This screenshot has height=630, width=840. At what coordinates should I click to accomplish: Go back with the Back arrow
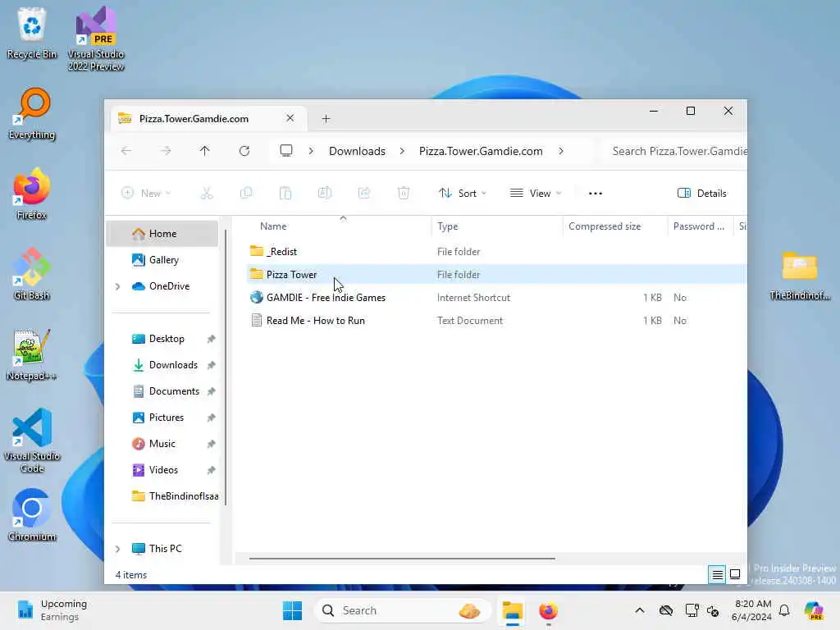coord(126,151)
